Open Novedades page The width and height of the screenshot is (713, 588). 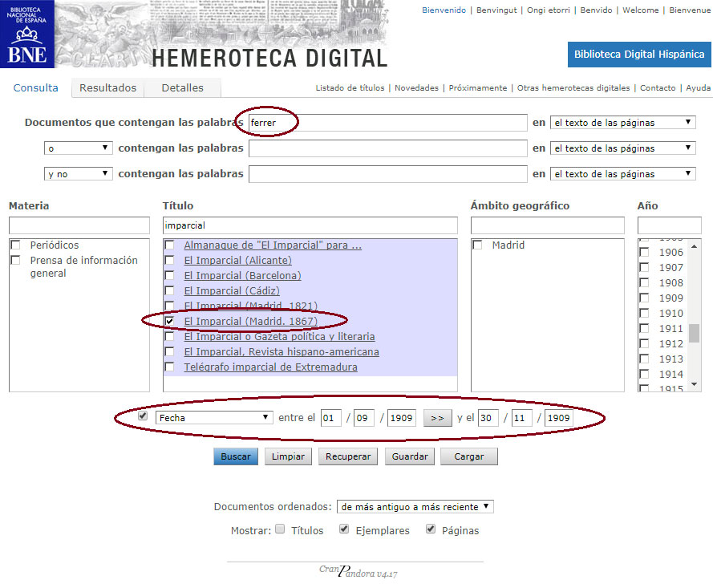[x=416, y=87]
